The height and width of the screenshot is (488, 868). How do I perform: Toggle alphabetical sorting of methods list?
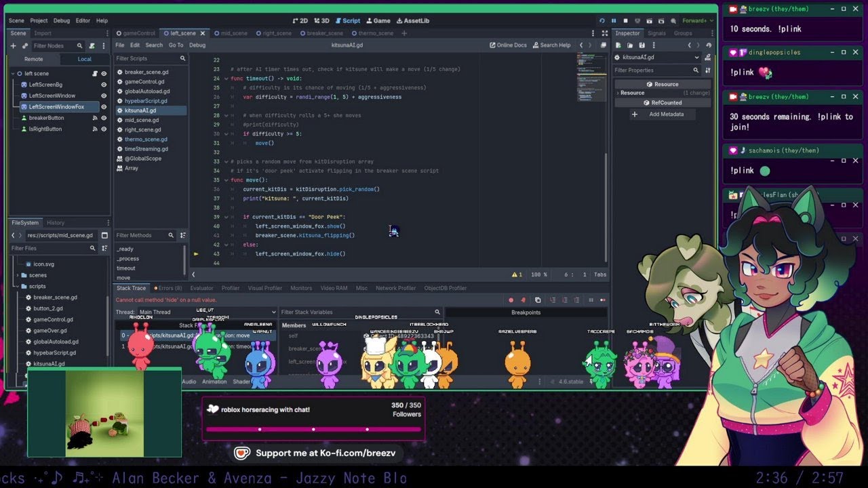(x=182, y=235)
